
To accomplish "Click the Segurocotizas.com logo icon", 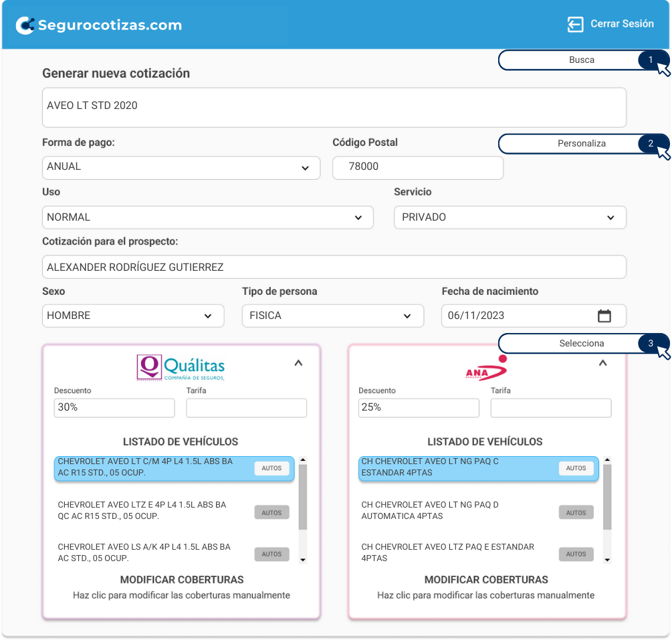I will (x=25, y=25).
